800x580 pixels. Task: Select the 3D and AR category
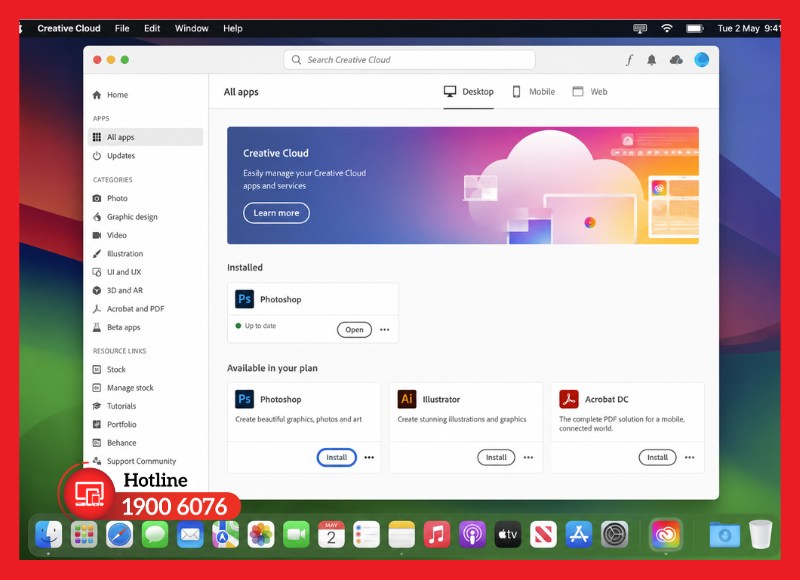coord(117,290)
